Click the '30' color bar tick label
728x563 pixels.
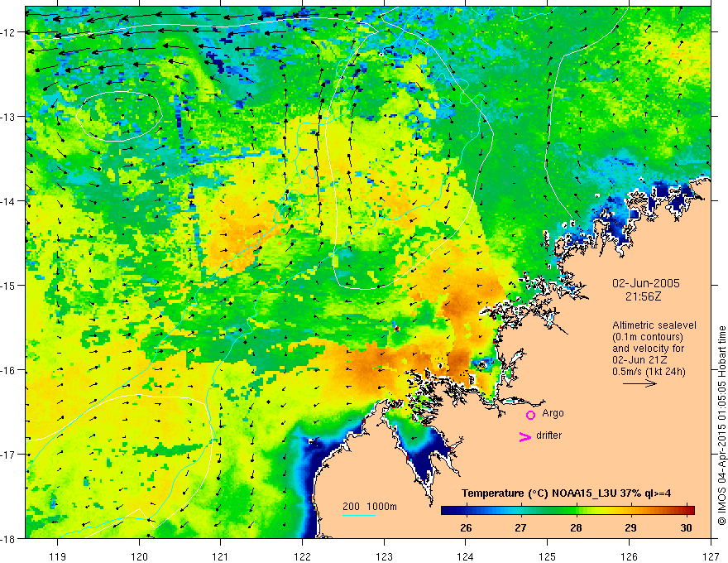pos(686,527)
